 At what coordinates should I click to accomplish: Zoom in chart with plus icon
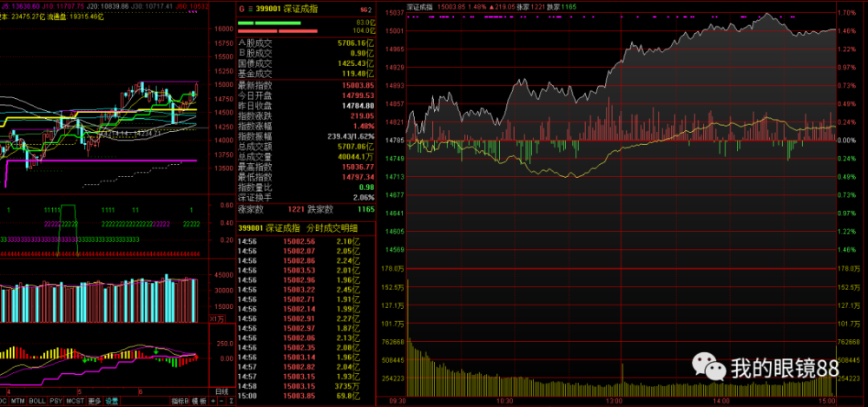click(214, 401)
